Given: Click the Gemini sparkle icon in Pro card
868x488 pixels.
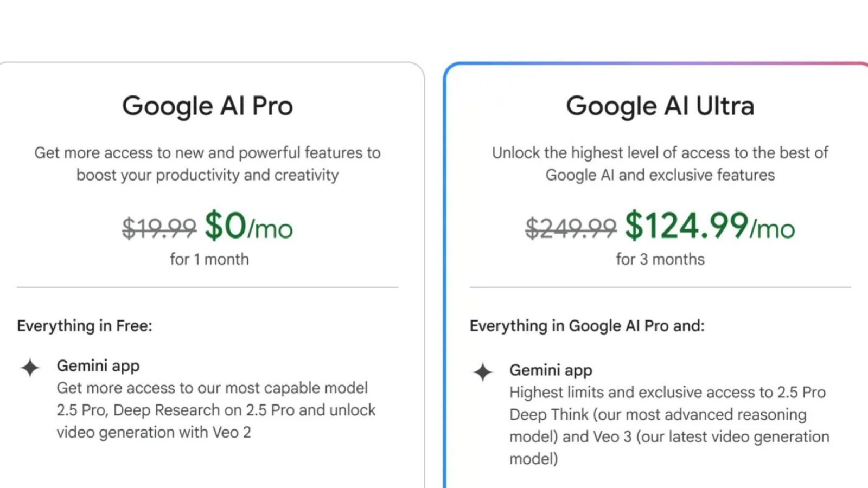Looking at the screenshot, I should [x=30, y=368].
